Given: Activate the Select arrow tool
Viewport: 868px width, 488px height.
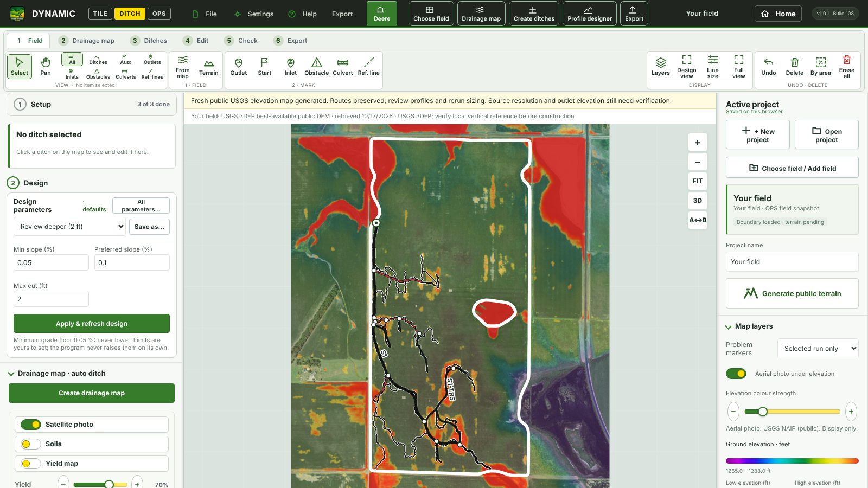Looking at the screenshot, I should pyautogui.click(x=20, y=66).
